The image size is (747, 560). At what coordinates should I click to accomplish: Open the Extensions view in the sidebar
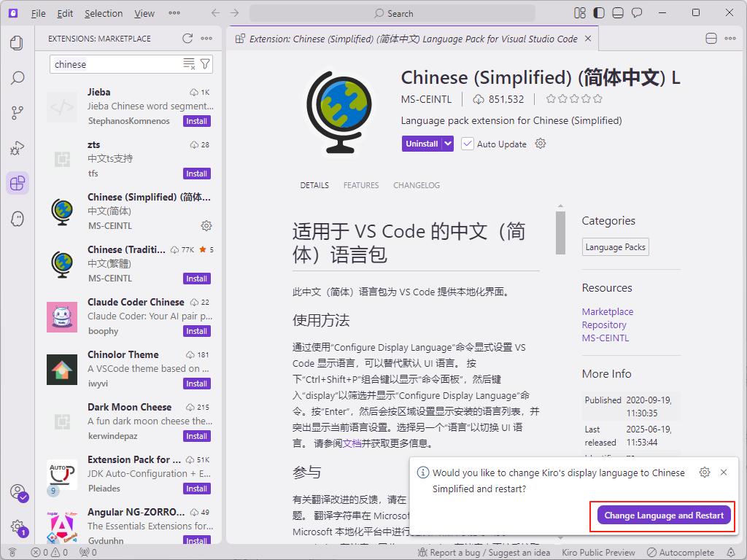[x=18, y=183]
